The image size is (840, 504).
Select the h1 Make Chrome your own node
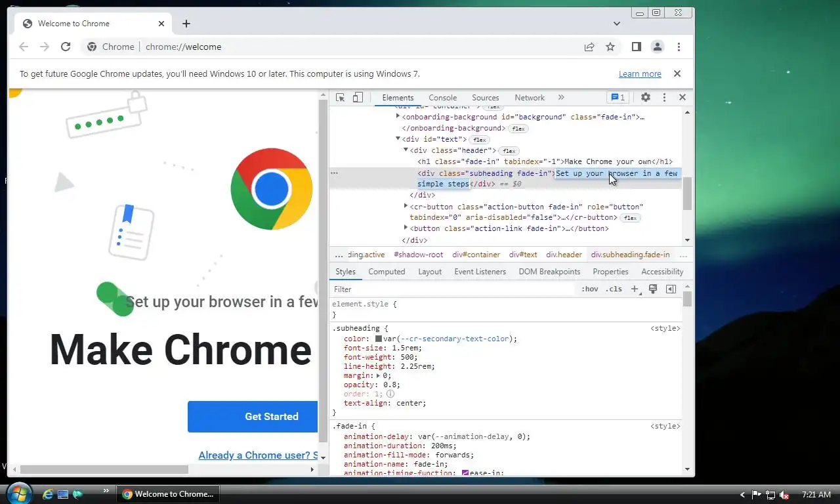545,161
